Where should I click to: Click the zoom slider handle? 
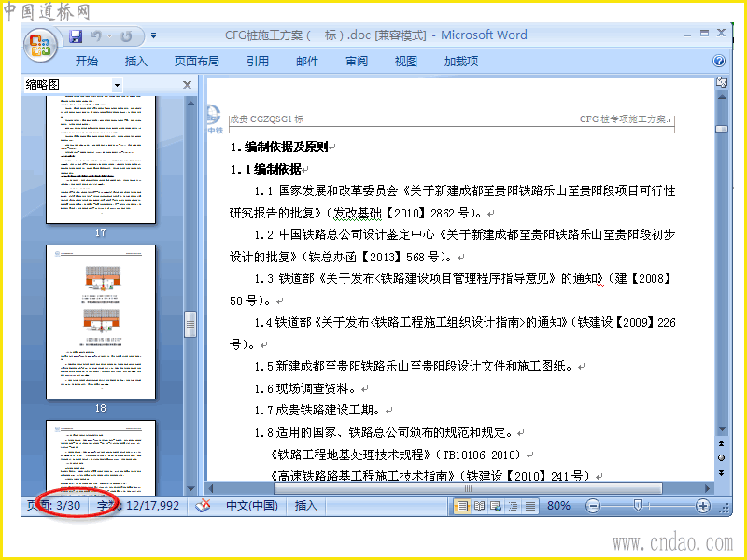pyautogui.click(x=639, y=505)
